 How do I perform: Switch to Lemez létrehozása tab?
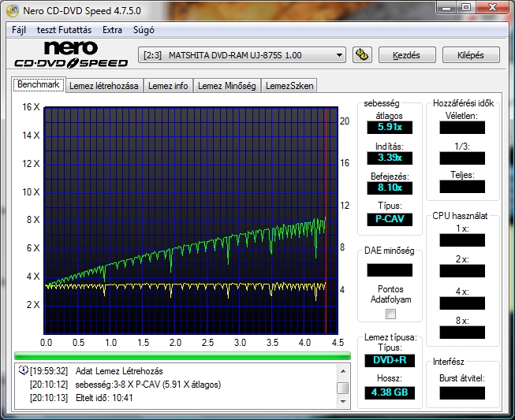coord(104,86)
